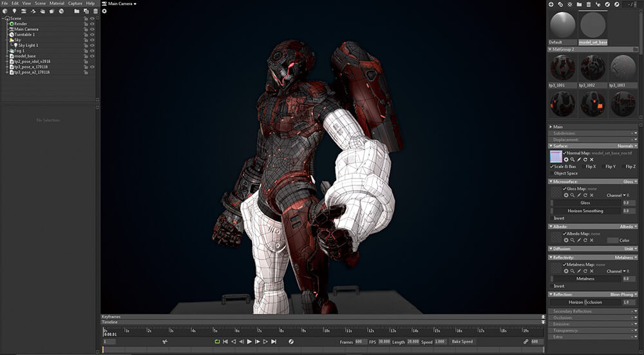
Task: Click the add light icon in scene toolbar
Action: 14,11
